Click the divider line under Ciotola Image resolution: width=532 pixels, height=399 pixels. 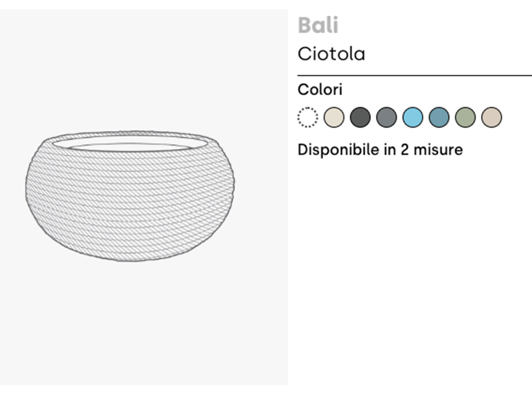click(415, 75)
